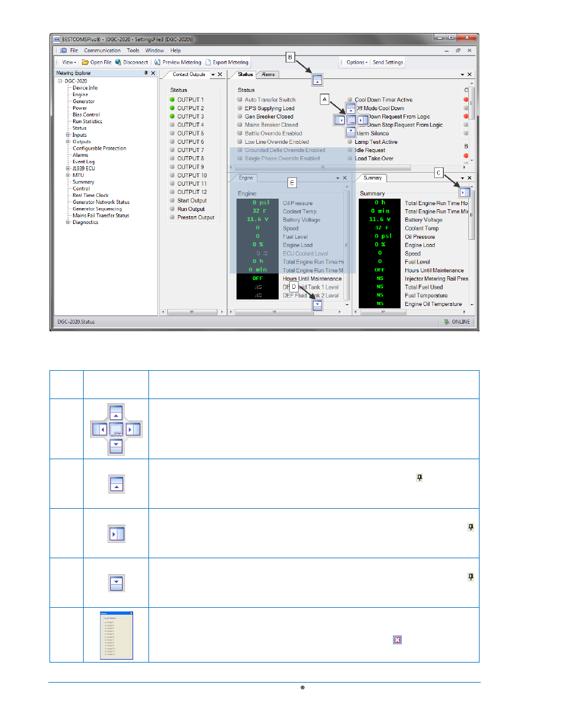The image size is (562, 728).
Task: Click Prestart Output status row
Action: point(191,218)
